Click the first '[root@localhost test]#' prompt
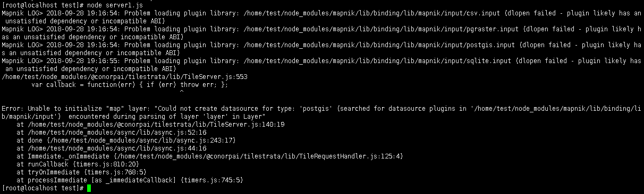Viewport: 644px width, 194px height. pos(43,5)
